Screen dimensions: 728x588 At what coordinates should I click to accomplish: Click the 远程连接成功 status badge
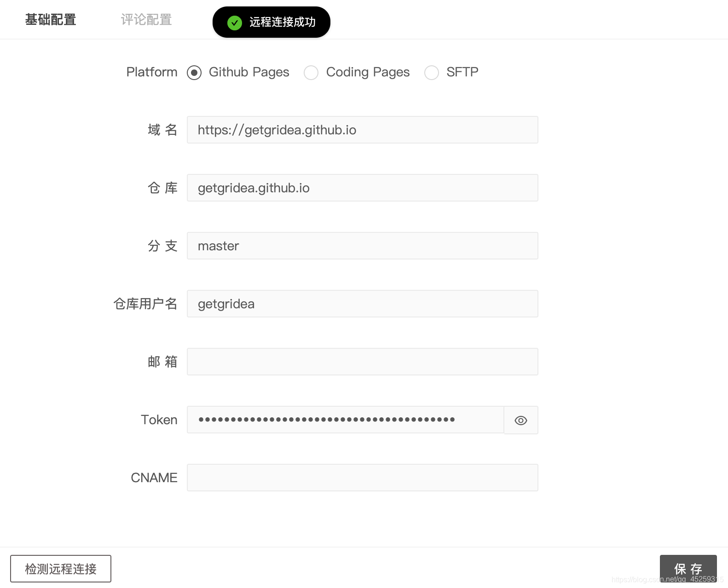pyautogui.click(x=271, y=22)
